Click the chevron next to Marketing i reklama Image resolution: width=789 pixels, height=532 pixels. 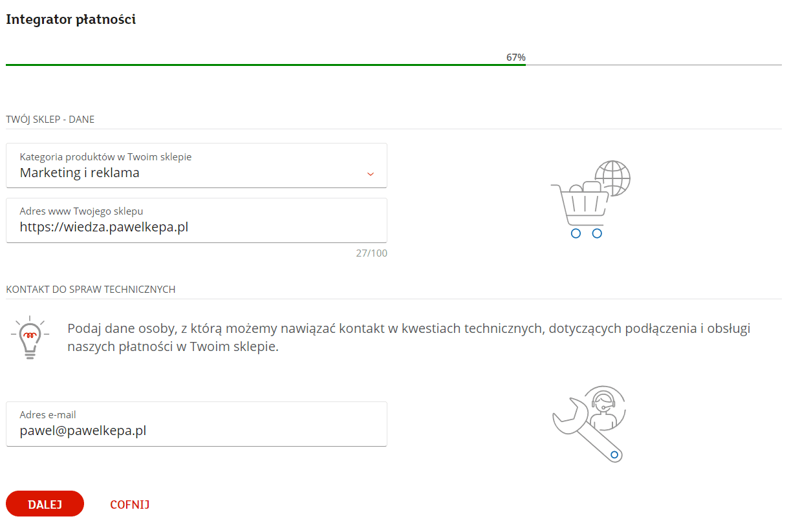tap(370, 174)
